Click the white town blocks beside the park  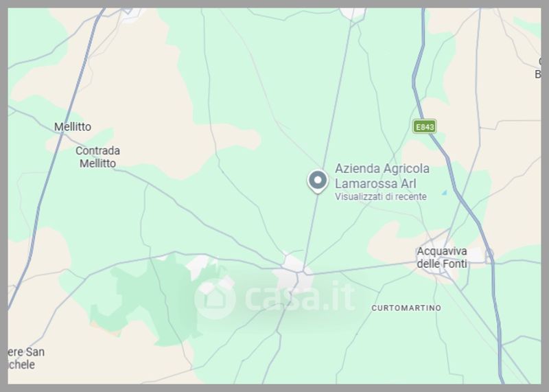[199, 265]
